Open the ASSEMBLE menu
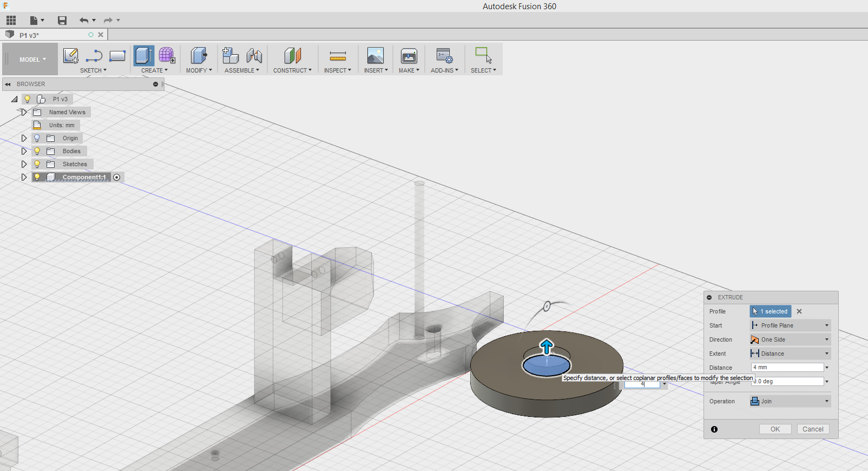The width and height of the screenshot is (868, 471). pos(242,70)
